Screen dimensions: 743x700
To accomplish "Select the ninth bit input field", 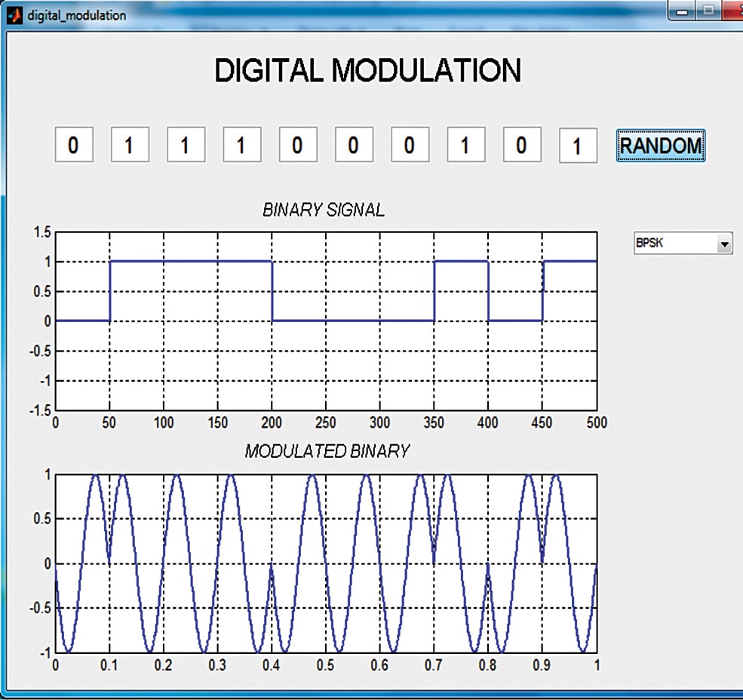I will (521, 144).
